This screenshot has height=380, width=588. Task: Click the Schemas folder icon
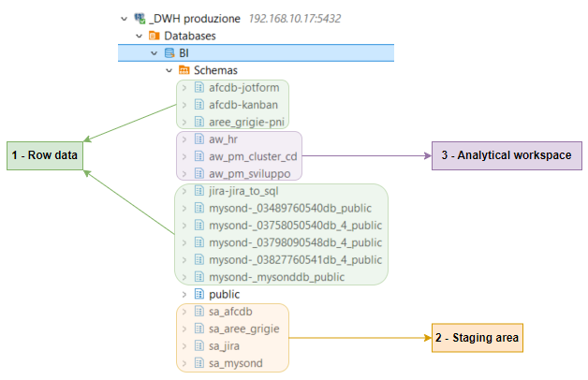(184, 70)
